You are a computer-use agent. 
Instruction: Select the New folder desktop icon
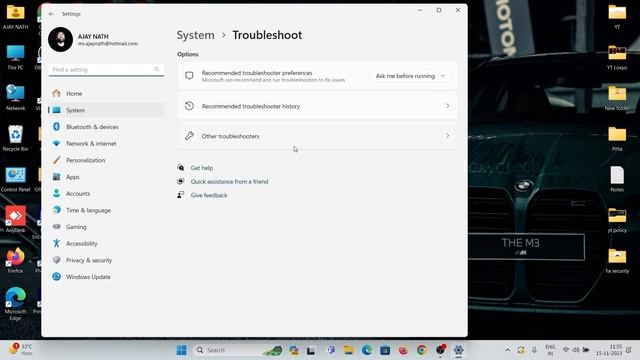[617, 98]
